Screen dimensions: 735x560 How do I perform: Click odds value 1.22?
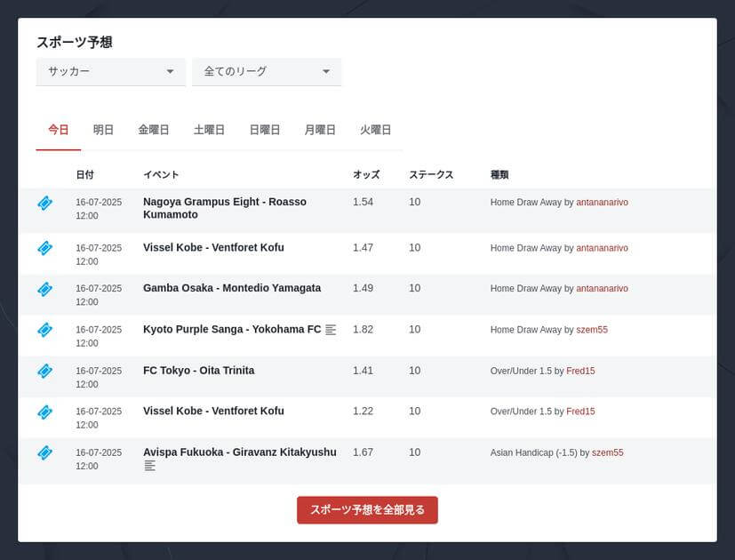(363, 412)
